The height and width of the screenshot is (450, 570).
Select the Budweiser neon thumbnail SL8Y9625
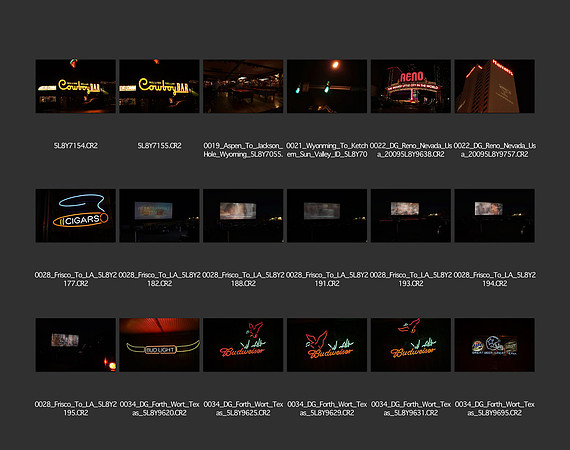click(243, 345)
